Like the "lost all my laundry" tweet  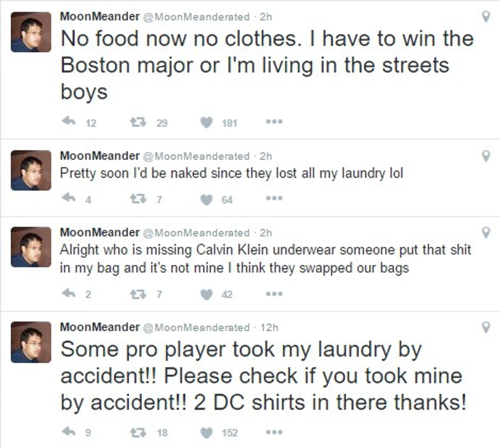point(207,199)
